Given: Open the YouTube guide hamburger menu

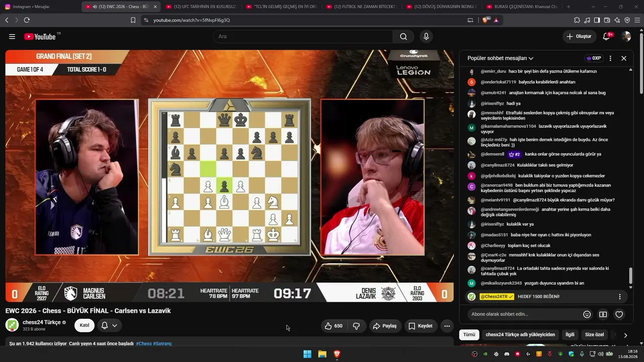Looking at the screenshot, I should click(x=12, y=37).
